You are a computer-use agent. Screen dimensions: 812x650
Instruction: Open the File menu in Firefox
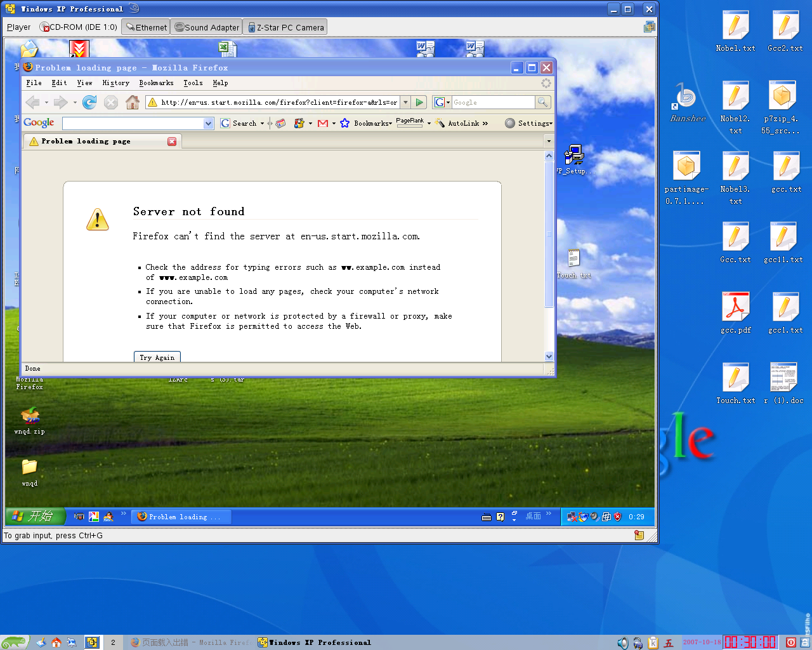pos(34,83)
